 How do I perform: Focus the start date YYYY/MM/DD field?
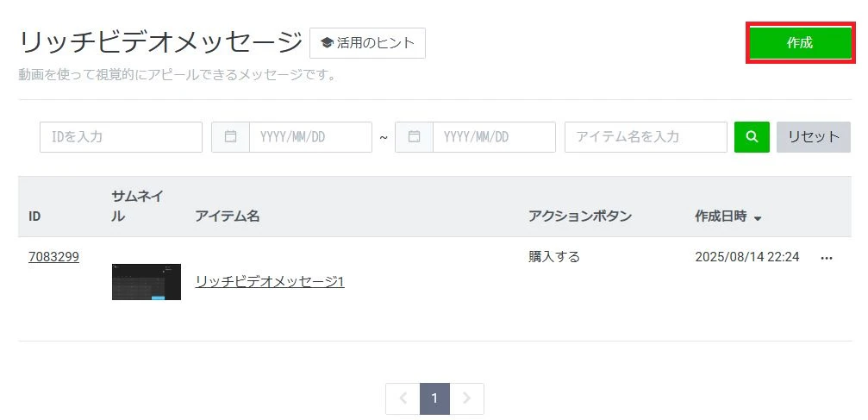310,137
